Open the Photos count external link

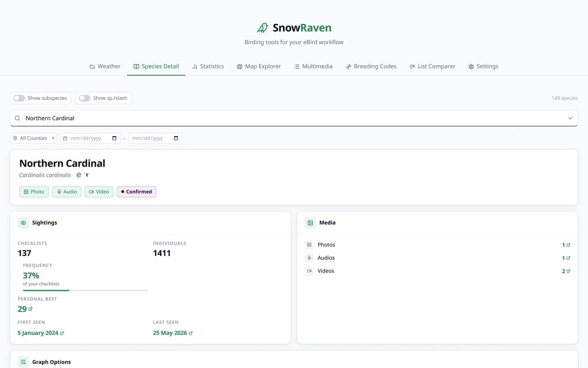[566, 245]
